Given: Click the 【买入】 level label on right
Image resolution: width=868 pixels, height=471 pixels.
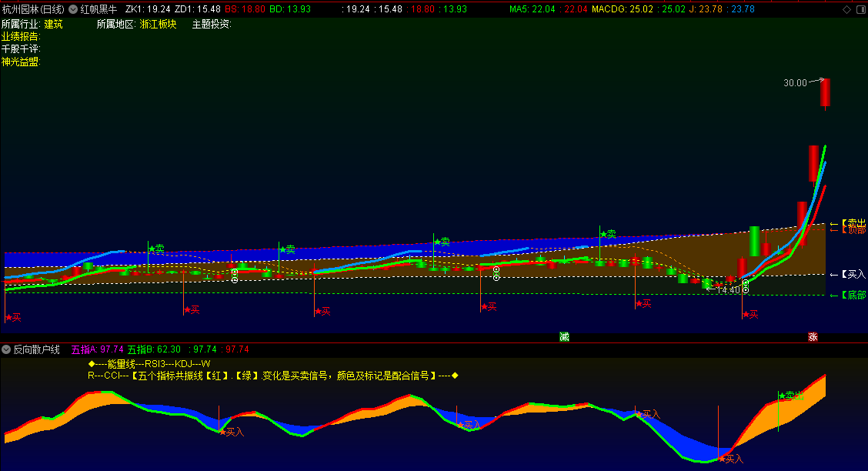Looking at the screenshot, I should pyautogui.click(x=853, y=275).
